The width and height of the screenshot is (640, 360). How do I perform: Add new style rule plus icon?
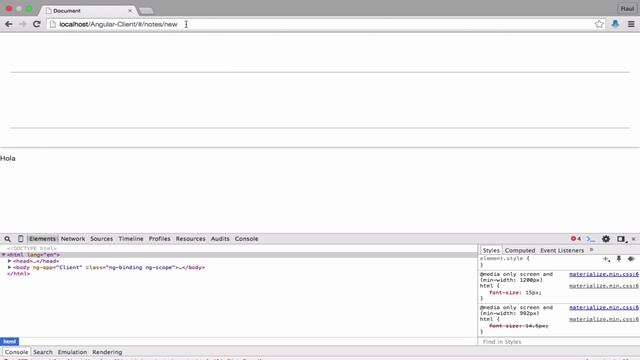606,259
